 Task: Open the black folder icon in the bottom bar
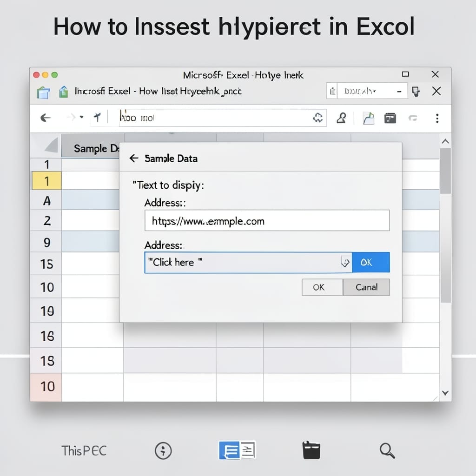click(x=311, y=450)
